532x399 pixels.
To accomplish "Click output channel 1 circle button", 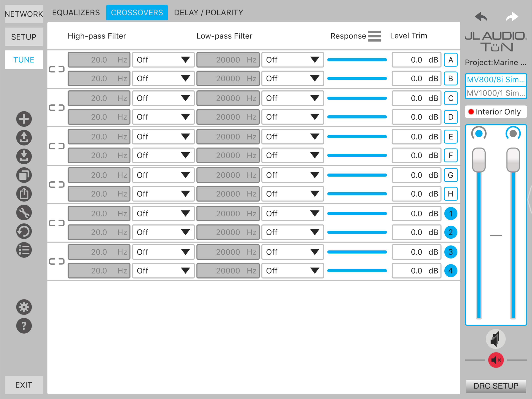I will (450, 214).
